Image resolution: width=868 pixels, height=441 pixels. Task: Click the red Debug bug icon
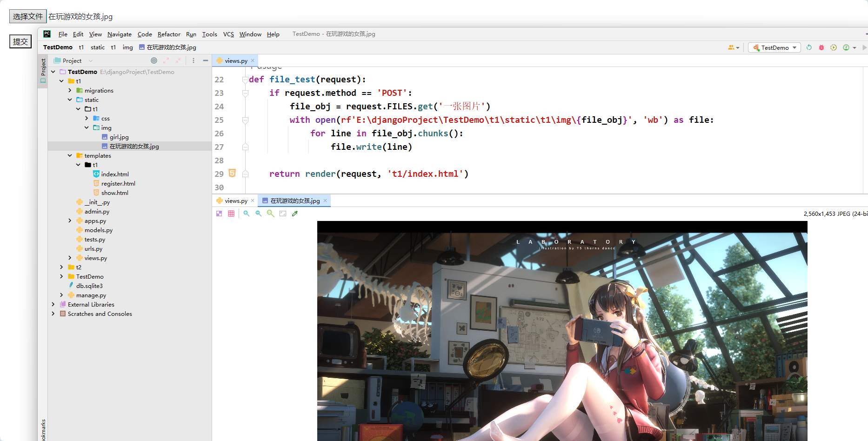821,47
